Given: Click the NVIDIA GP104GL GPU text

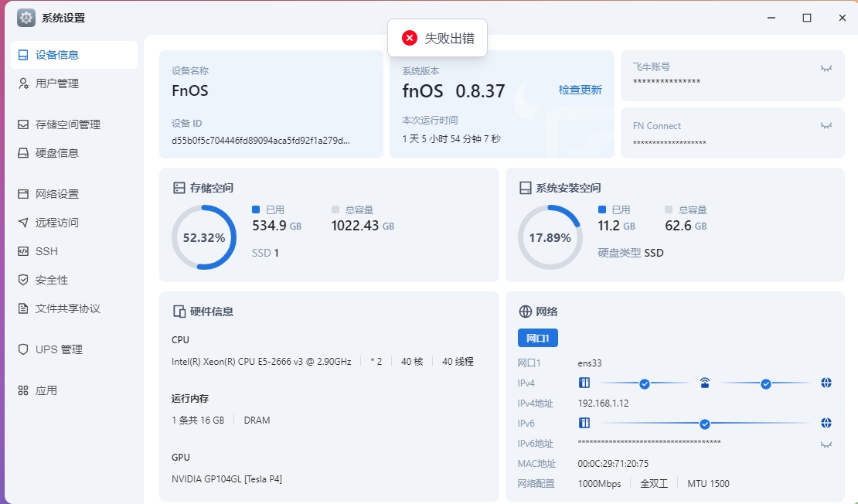Looking at the screenshot, I should pyautogui.click(x=226, y=478).
